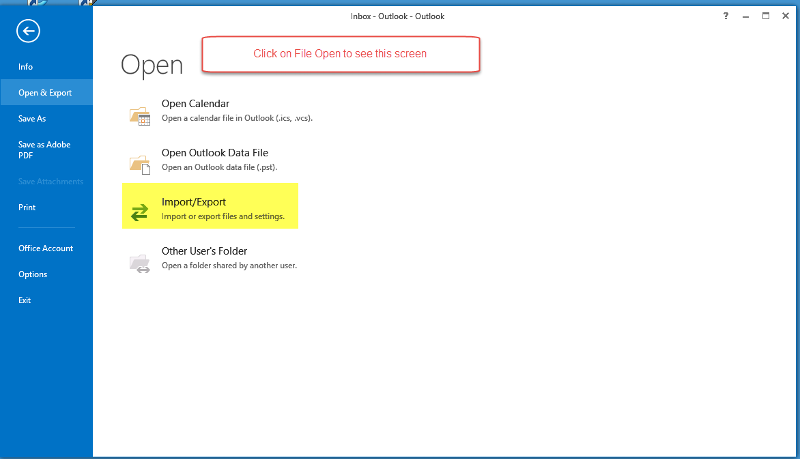Close the Outlook window
Image resolution: width=800 pixels, height=459 pixels.
(786, 16)
